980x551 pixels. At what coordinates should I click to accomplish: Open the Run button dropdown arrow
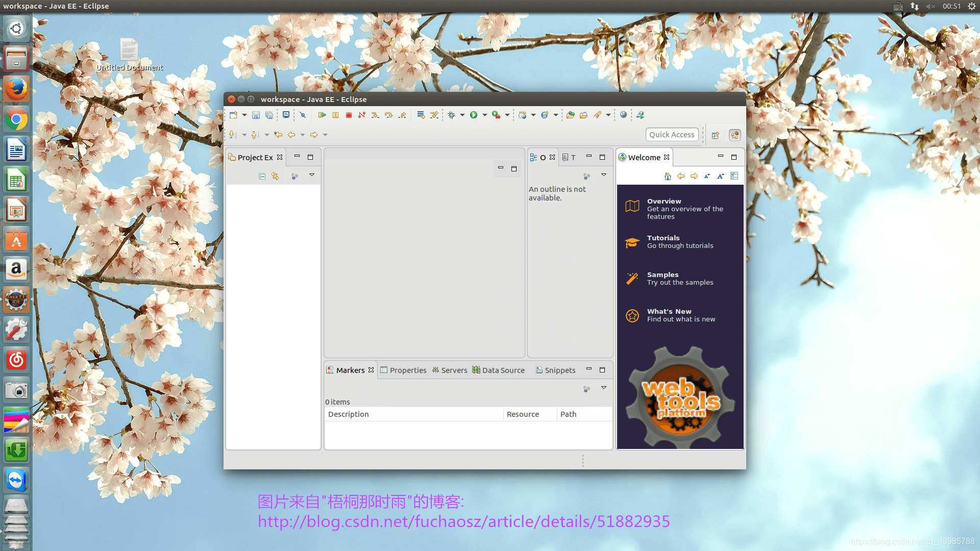[x=484, y=115]
